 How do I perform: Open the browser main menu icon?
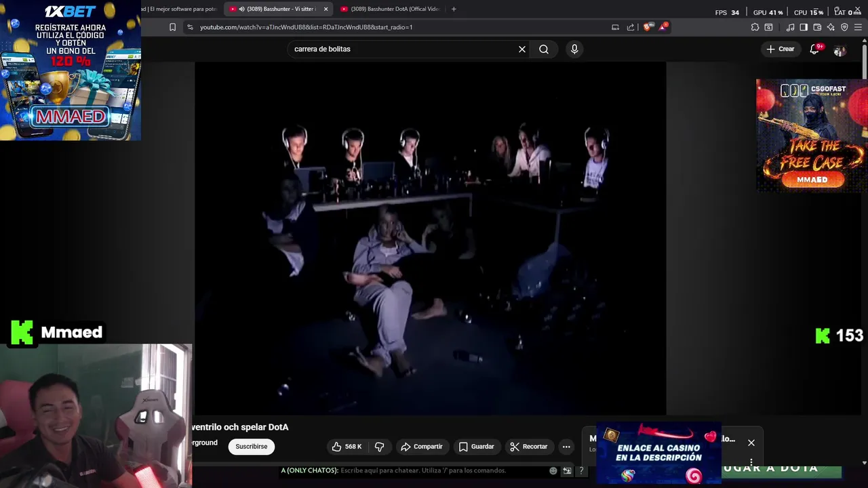pos(858,27)
